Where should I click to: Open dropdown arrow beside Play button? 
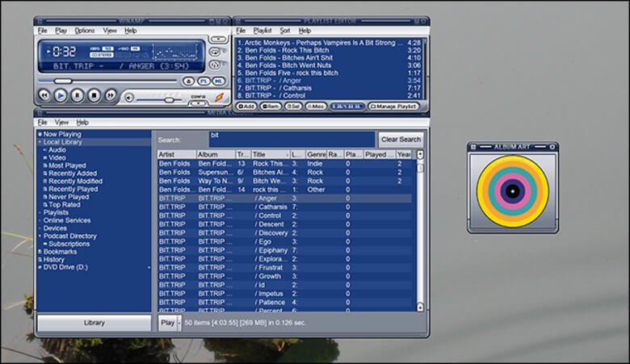[179, 323]
